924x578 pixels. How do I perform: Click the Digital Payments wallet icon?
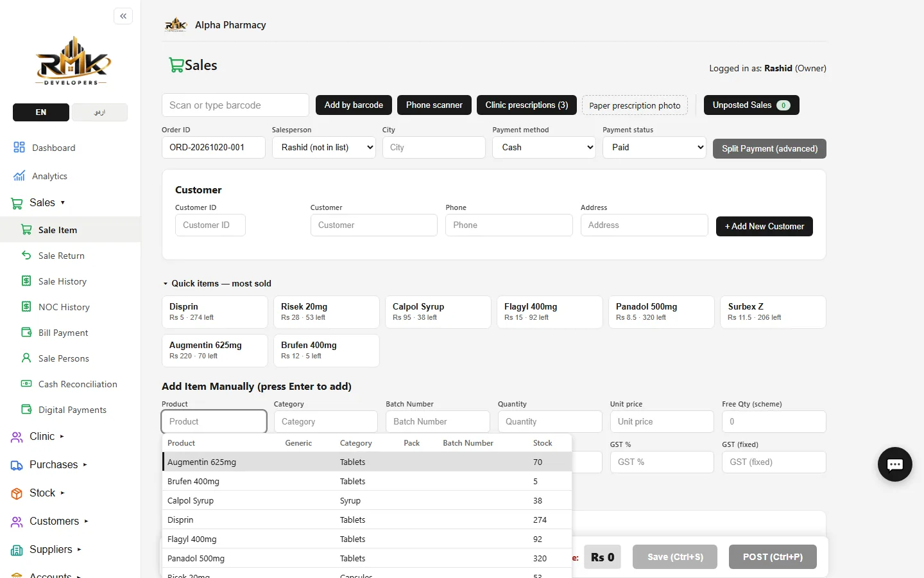pos(26,409)
